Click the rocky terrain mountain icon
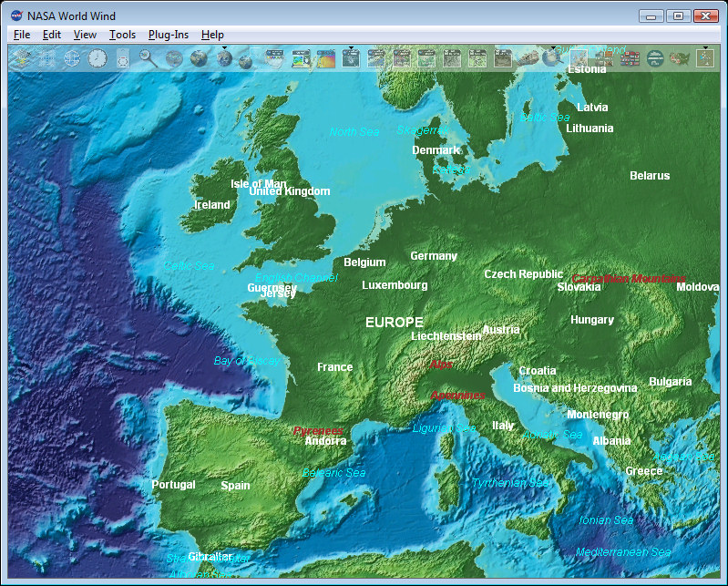This screenshot has width=728, height=586. pyautogui.click(x=528, y=58)
